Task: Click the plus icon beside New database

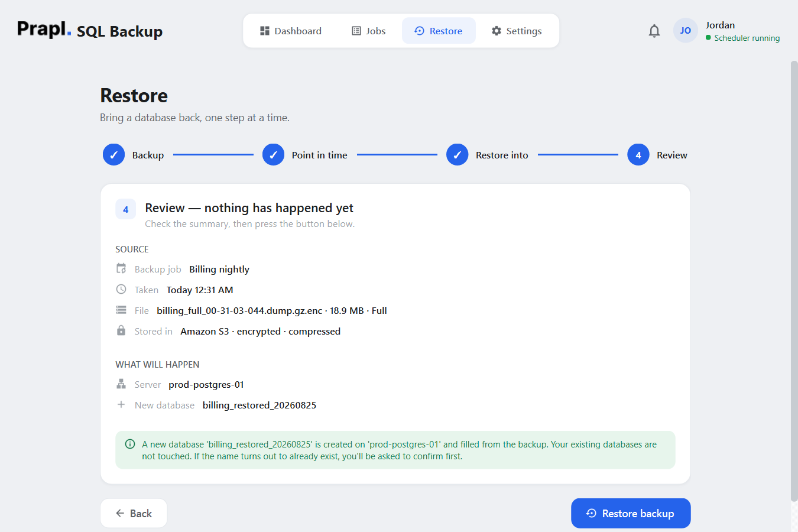Action: (121, 405)
